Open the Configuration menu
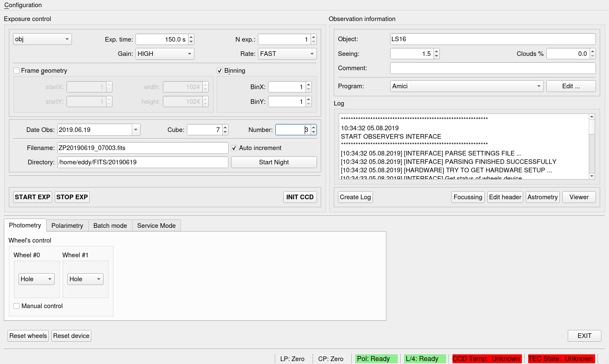The image size is (609, 364). tap(23, 5)
